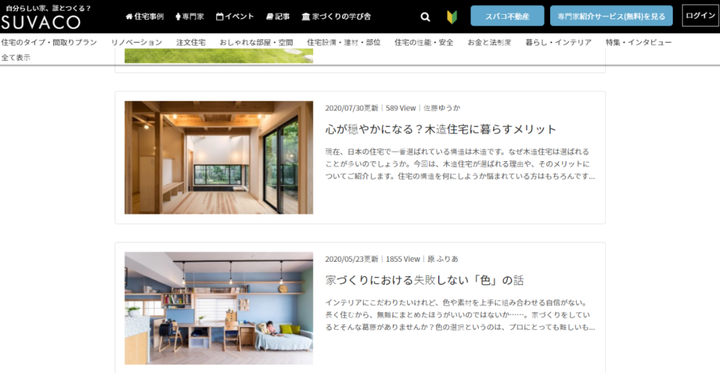Select 注文住宅 category
Viewport: 720px width, 373px height.
pos(191,42)
